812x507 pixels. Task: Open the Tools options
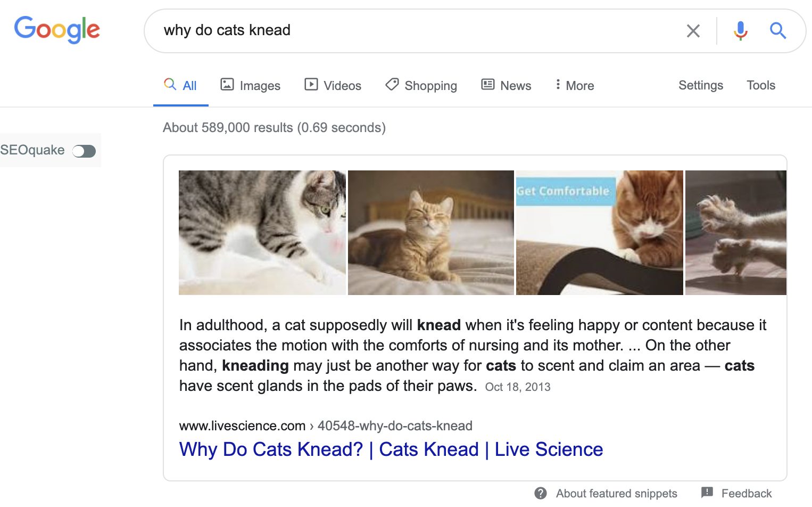coord(761,85)
